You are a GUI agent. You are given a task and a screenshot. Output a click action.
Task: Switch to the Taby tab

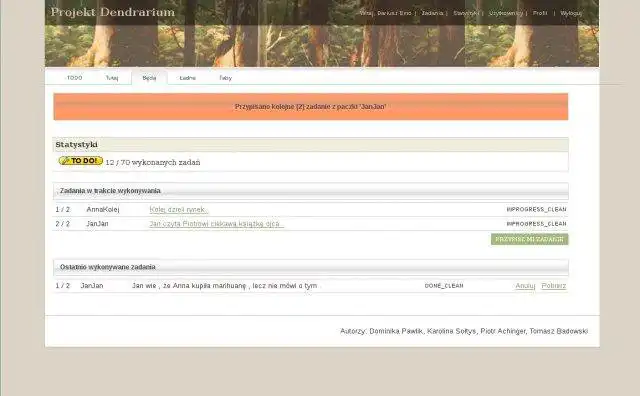(x=225, y=78)
